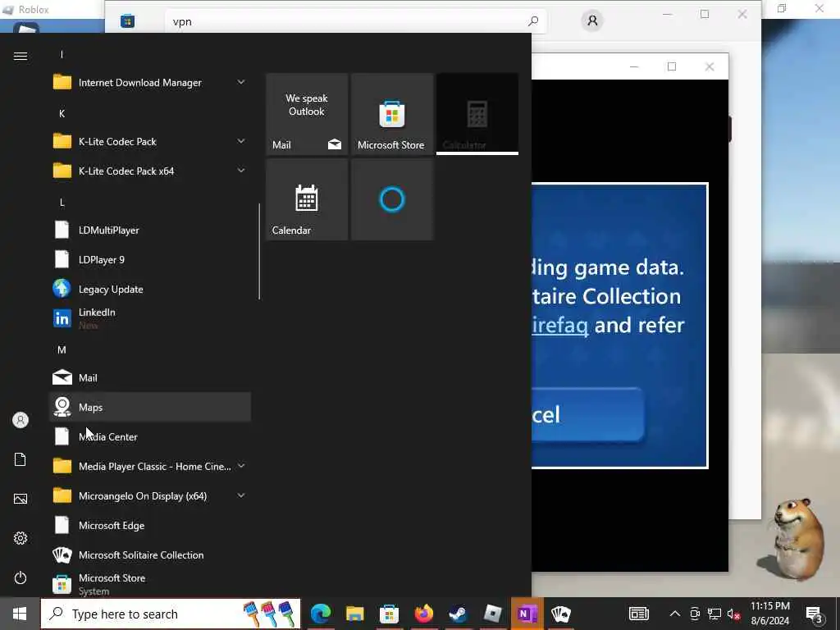Open the Microsoft Store tile
Screen dimensions: 840x630
coord(392,114)
